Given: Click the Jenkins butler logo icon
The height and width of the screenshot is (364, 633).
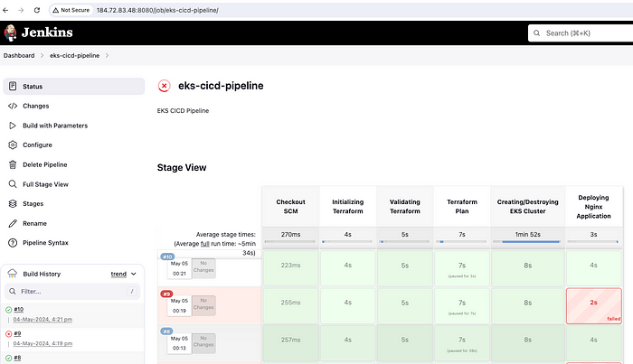Looking at the screenshot, I should (10, 33).
